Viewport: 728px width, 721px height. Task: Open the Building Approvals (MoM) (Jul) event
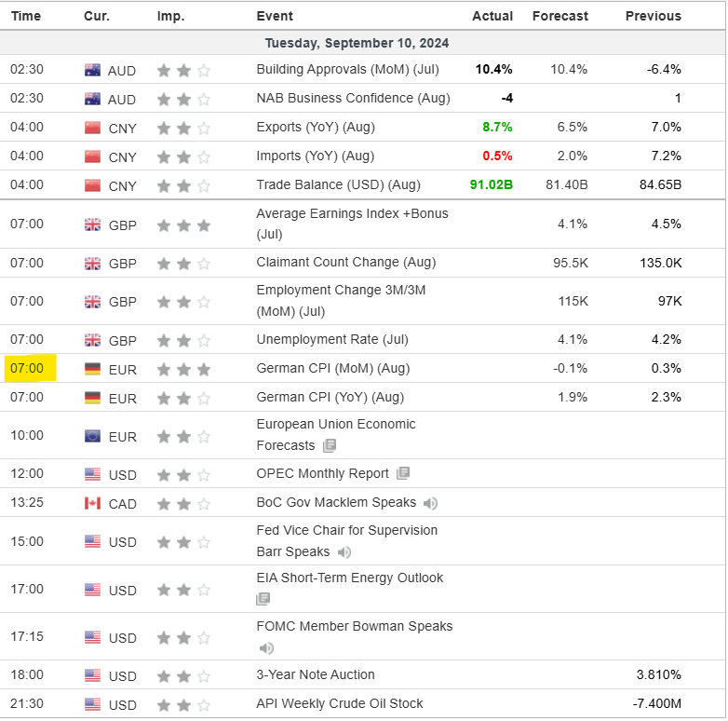[x=347, y=69]
